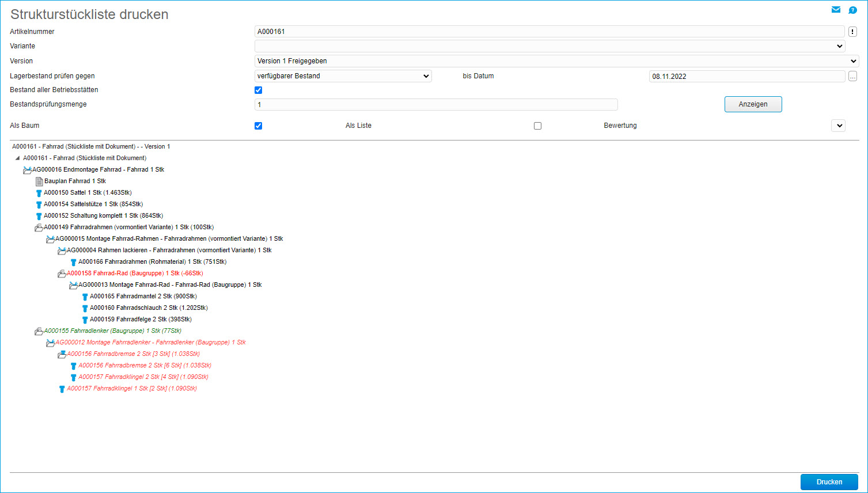Viewport: 868px width, 493px height.
Task: Click the part icon beside A000165 Fahrradmantel
Action: 85,297
